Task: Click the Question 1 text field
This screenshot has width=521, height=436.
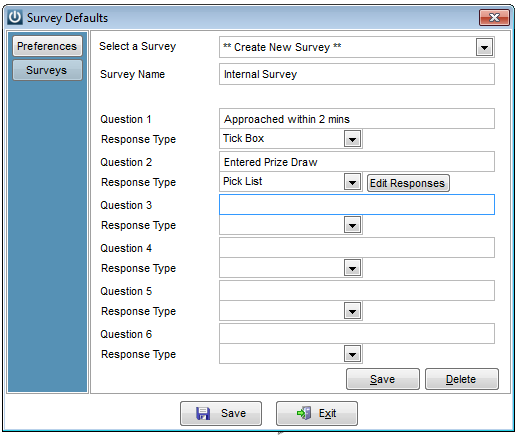Action: (x=357, y=119)
